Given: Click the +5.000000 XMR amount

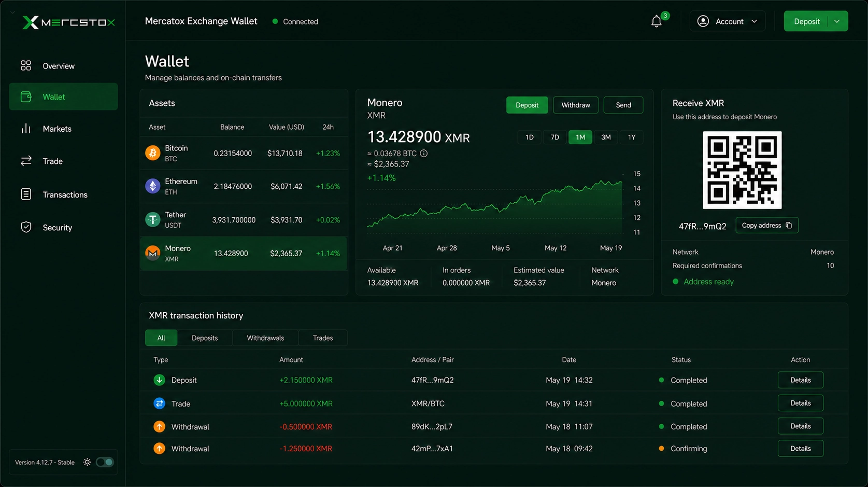Looking at the screenshot, I should pyautogui.click(x=306, y=403).
